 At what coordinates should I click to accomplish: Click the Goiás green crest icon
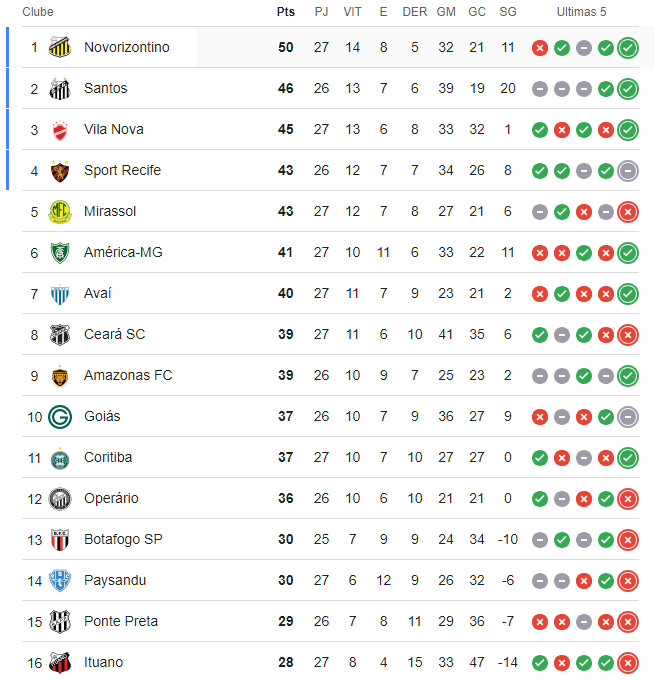[60, 416]
